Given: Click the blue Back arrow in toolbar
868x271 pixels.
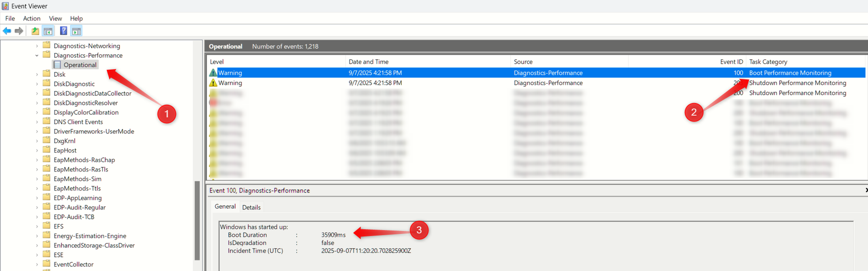Looking at the screenshot, I should coord(7,31).
